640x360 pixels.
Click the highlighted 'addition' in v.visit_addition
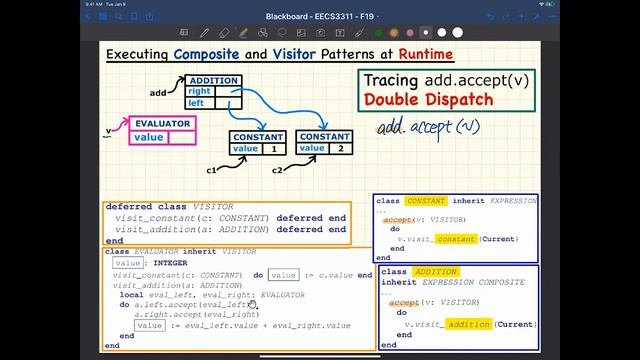coord(469,324)
